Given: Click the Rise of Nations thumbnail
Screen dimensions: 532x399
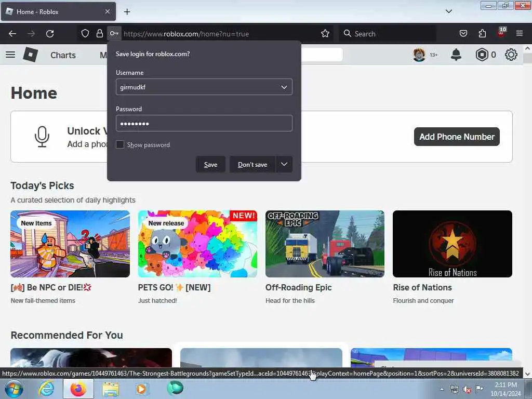Looking at the screenshot, I should pyautogui.click(x=453, y=244).
